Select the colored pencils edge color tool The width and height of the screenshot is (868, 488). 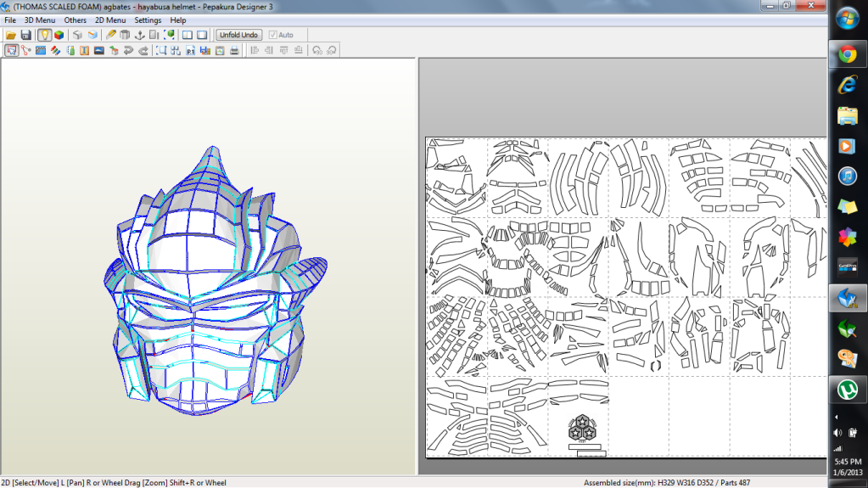point(55,50)
